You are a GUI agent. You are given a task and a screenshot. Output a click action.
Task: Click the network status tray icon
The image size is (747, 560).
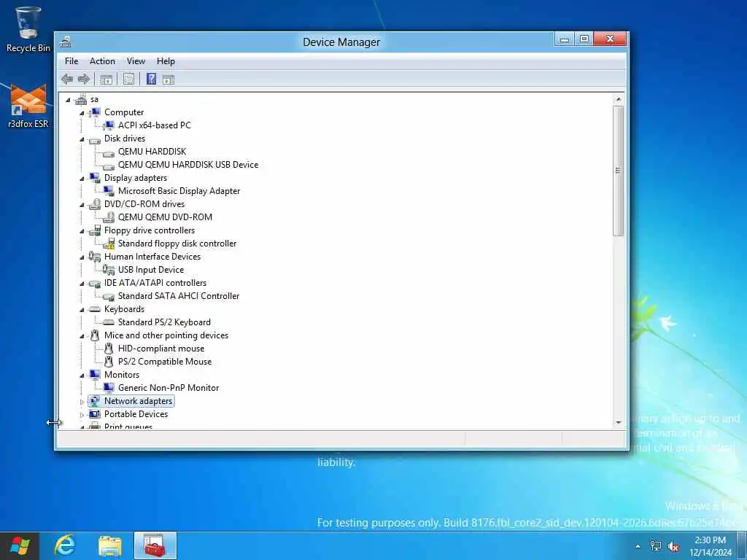click(x=656, y=546)
